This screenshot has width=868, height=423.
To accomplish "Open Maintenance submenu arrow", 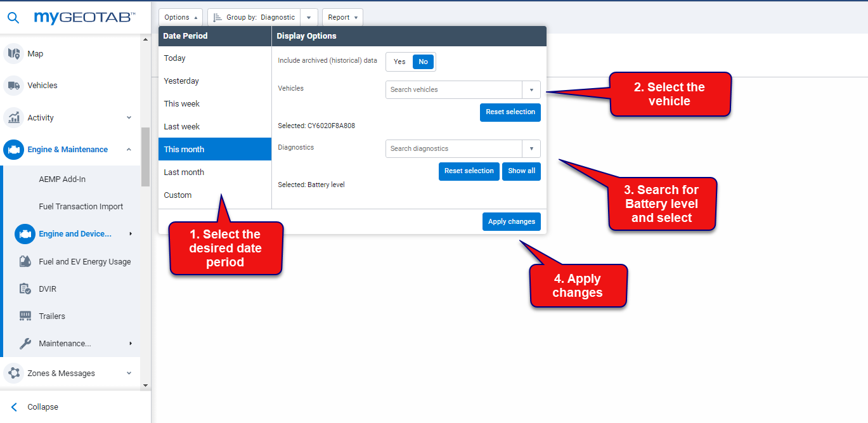I will 131,343.
